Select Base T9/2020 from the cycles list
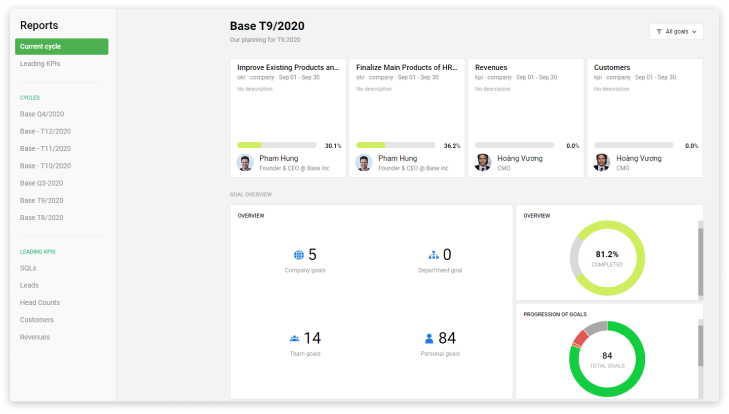The width and height of the screenshot is (729, 414). click(x=41, y=200)
